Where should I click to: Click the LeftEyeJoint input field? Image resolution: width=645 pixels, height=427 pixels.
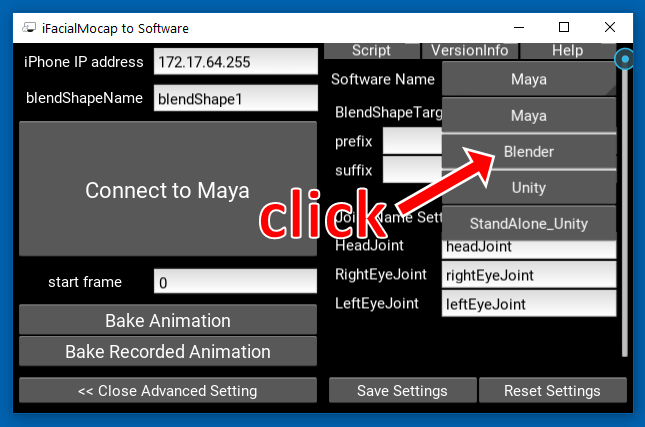pos(529,304)
